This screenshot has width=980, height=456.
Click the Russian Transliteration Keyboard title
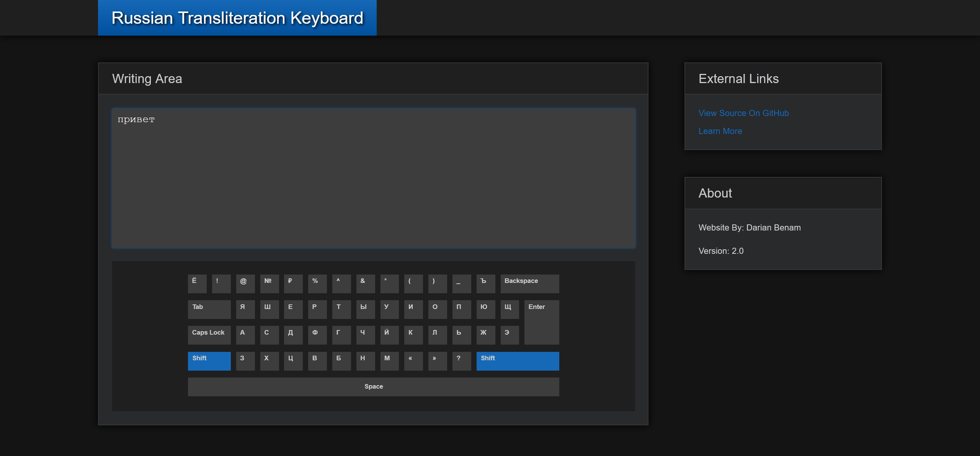point(237,18)
